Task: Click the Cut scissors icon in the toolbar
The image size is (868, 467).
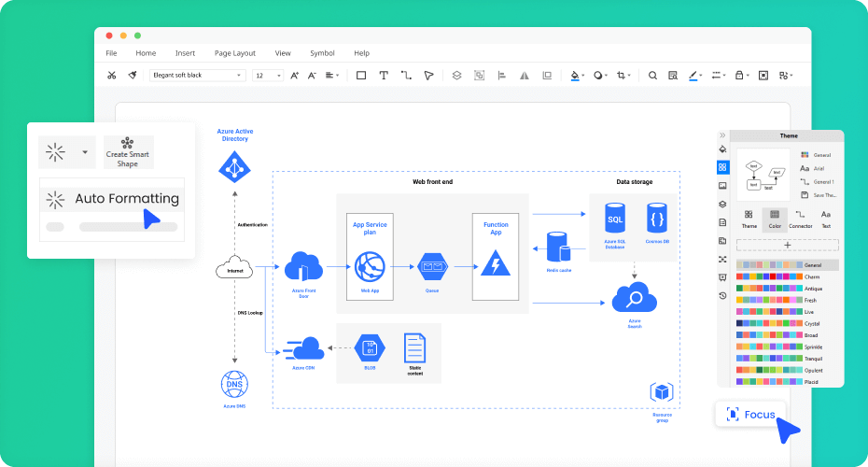Action: coord(112,76)
